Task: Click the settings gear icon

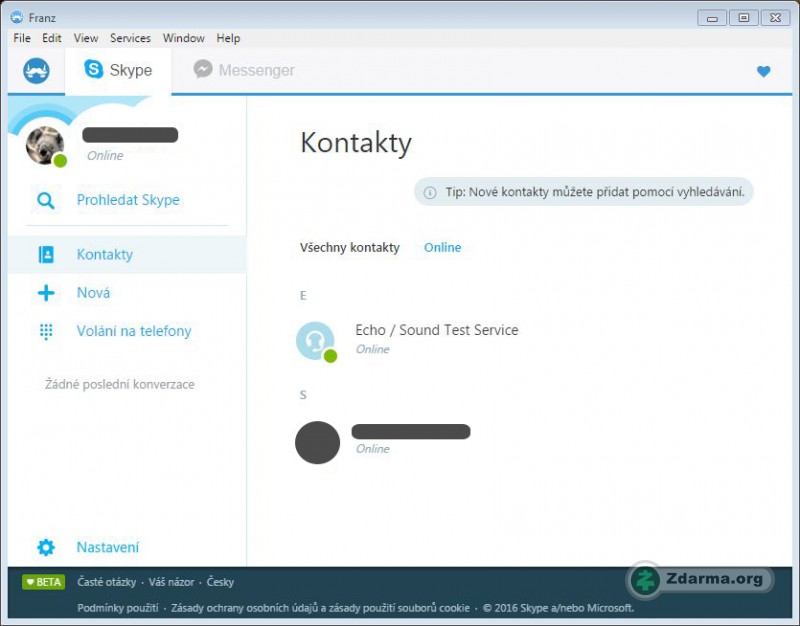Action: click(46, 547)
